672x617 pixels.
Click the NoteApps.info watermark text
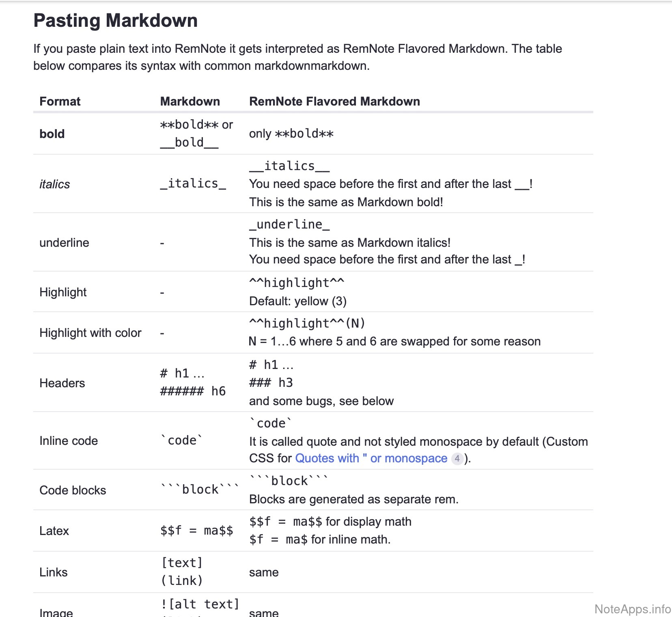pyautogui.click(x=632, y=609)
